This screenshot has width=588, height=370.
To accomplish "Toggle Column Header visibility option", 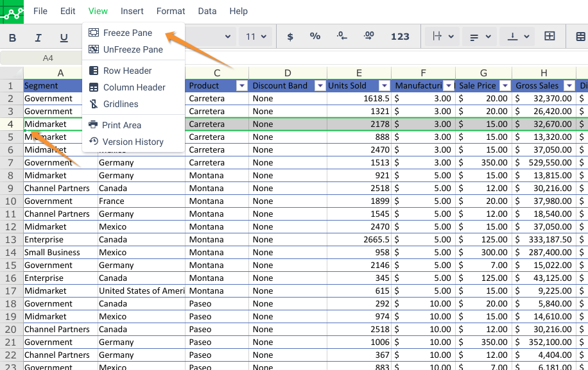I will pos(134,87).
